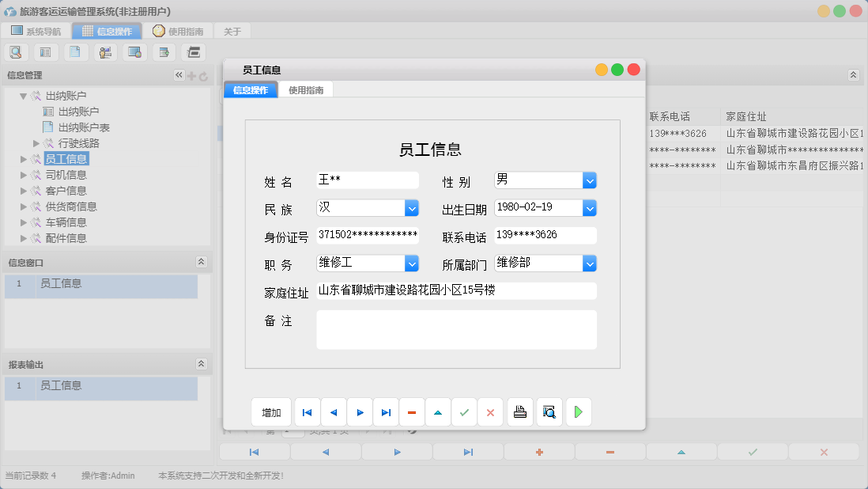868x489 pixels.
Task: Click the 增加 button
Action: (271, 411)
